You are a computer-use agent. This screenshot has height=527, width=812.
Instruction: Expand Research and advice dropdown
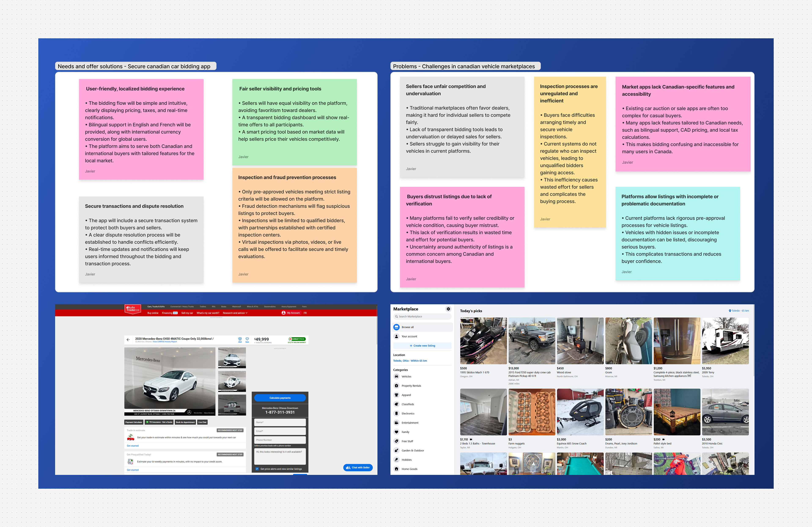(x=235, y=313)
